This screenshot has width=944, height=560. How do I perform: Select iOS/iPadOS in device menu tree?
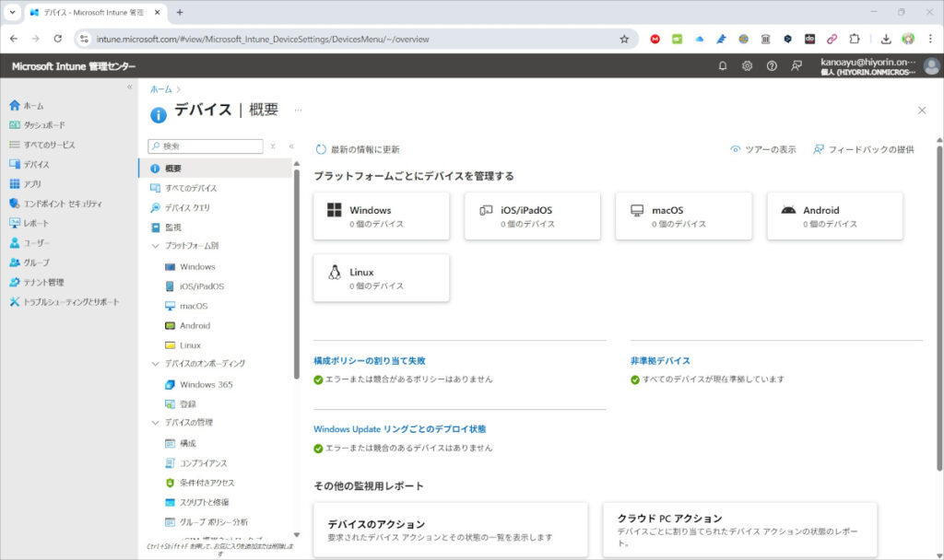pos(195,286)
